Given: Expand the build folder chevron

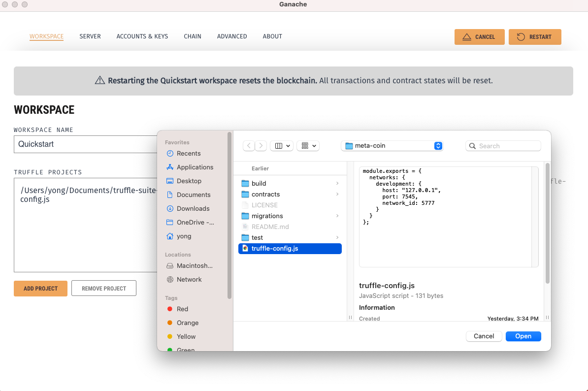Looking at the screenshot, I should pyautogui.click(x=337, y=183).
